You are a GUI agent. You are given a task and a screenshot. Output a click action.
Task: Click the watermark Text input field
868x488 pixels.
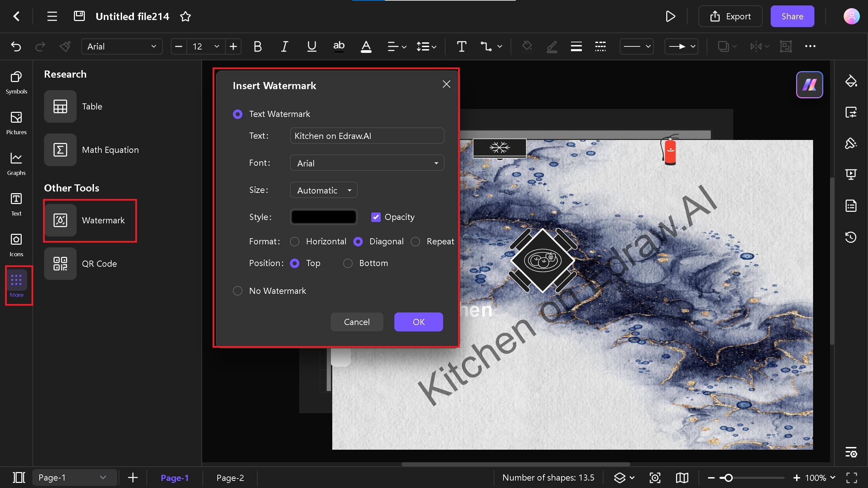point(367,136)
